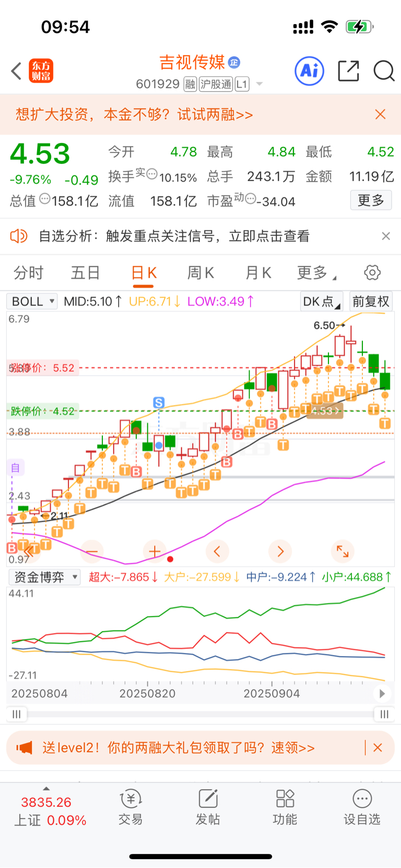The image size is (401, 868).
Task: Open 两融 investment banner link
Action: [134, 114]
